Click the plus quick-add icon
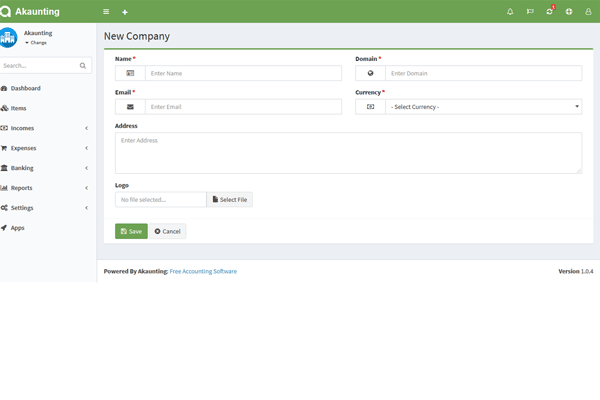600x400 pixels. pos(125,12)
